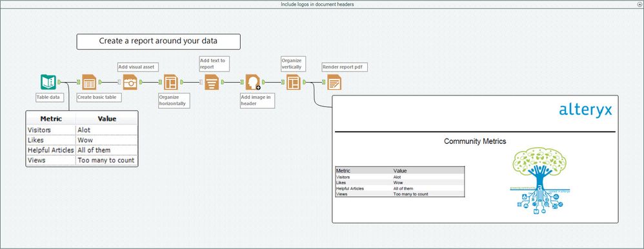
Task: Click the 'Metric' header in the data table
Action: 51,119
